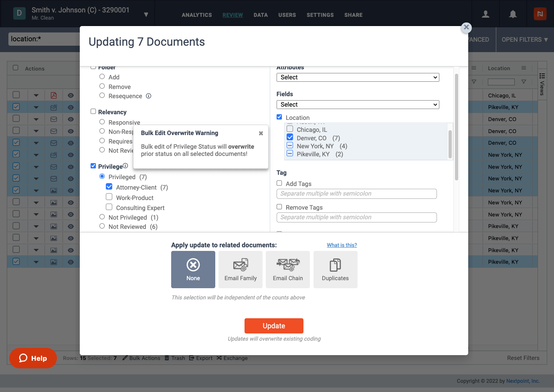Open the Settings menu item
The image size is (554, 392).
coord(320,15)
